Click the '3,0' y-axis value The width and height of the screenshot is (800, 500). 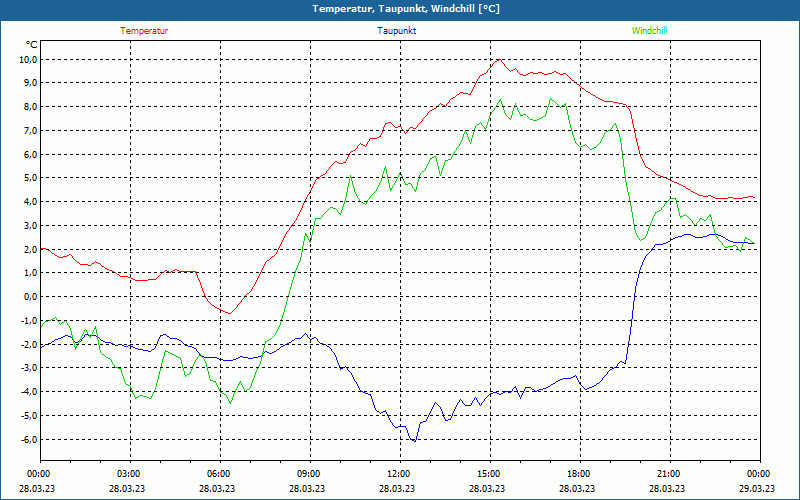[x=31, y=226]
